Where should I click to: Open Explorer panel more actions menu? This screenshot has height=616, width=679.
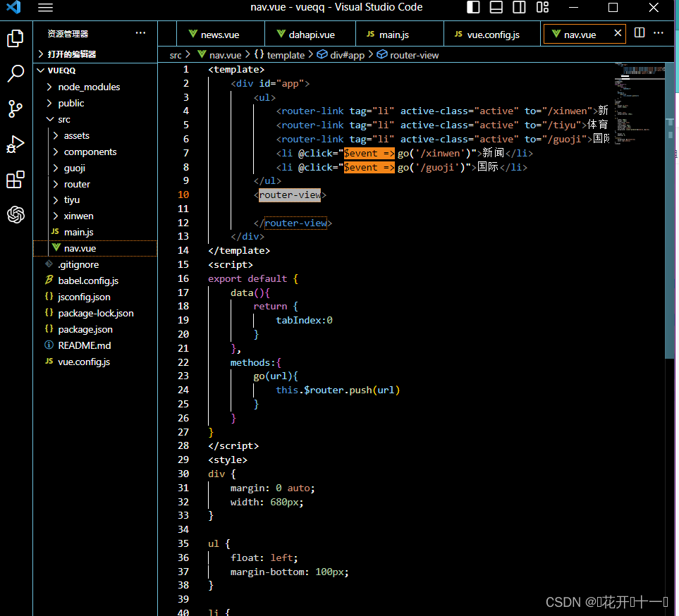click(x=140, y=33)
